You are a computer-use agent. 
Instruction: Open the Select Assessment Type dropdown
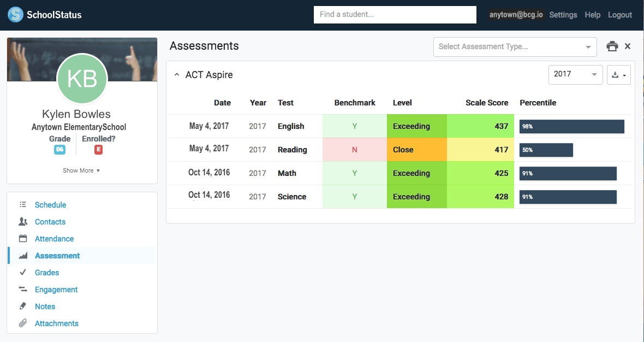click(515, 47)
